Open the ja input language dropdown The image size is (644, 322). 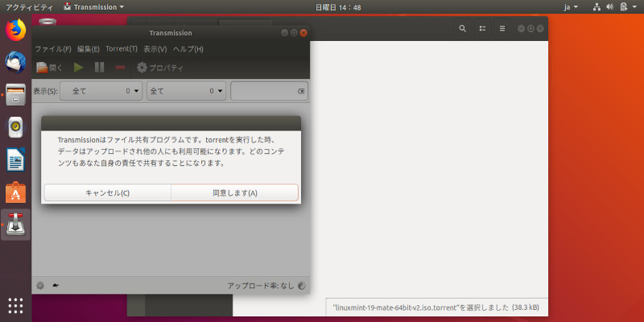tap(571, 7)
